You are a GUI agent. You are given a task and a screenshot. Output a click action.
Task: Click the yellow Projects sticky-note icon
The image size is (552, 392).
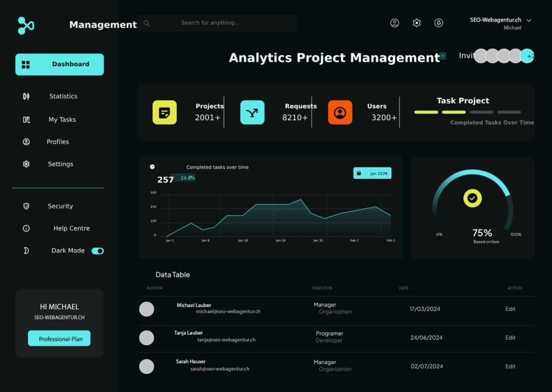tap(164, 113)
